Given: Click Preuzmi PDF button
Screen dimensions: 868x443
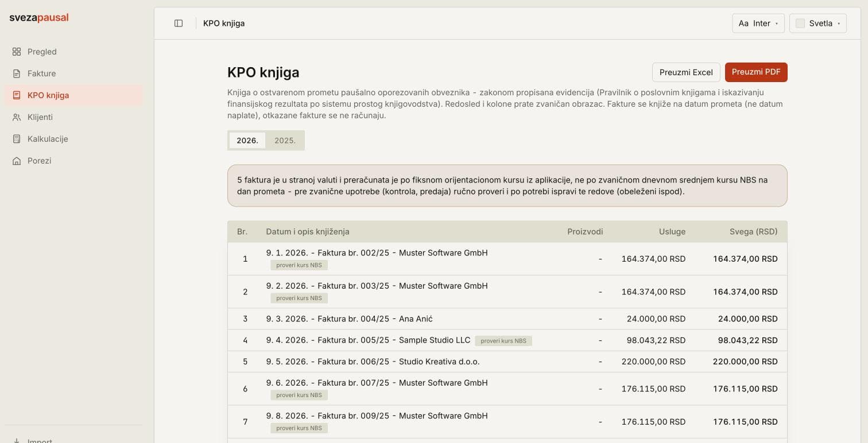Looking at the screenshot, I should pyautogui.click(x=756, y=72).
